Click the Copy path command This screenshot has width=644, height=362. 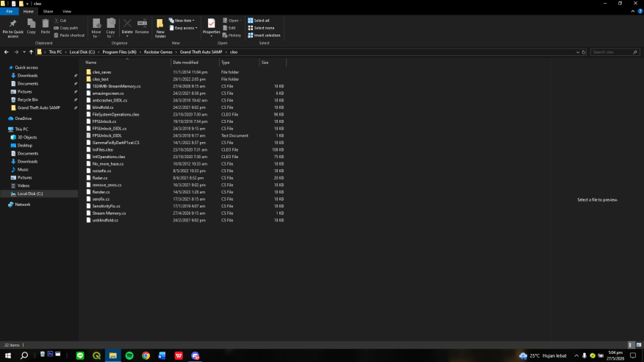pyautogui.click(x=65, y=28)
